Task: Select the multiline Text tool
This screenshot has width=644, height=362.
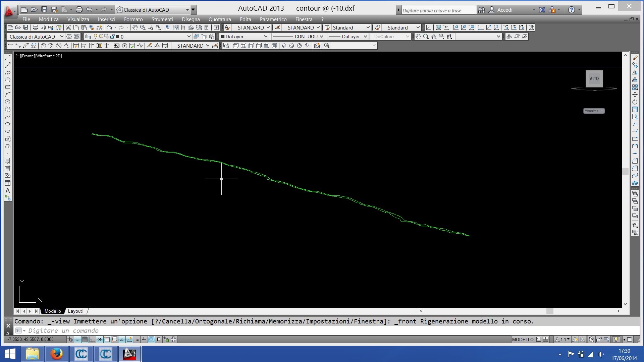Action: tap(7, 191)
